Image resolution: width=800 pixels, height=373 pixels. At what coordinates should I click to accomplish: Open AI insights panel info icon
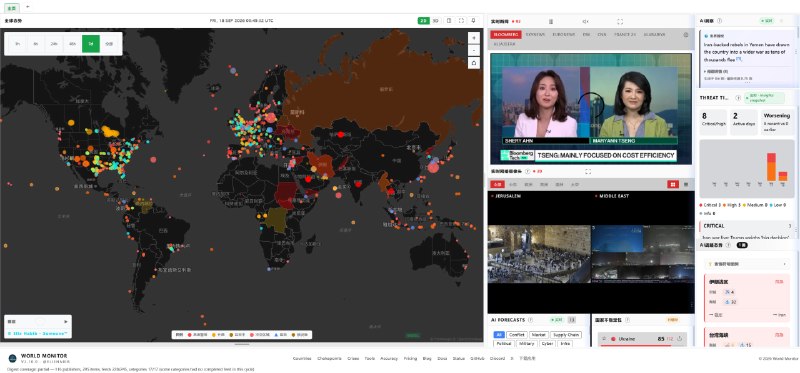pyautogui.click(x=719, y=21)
